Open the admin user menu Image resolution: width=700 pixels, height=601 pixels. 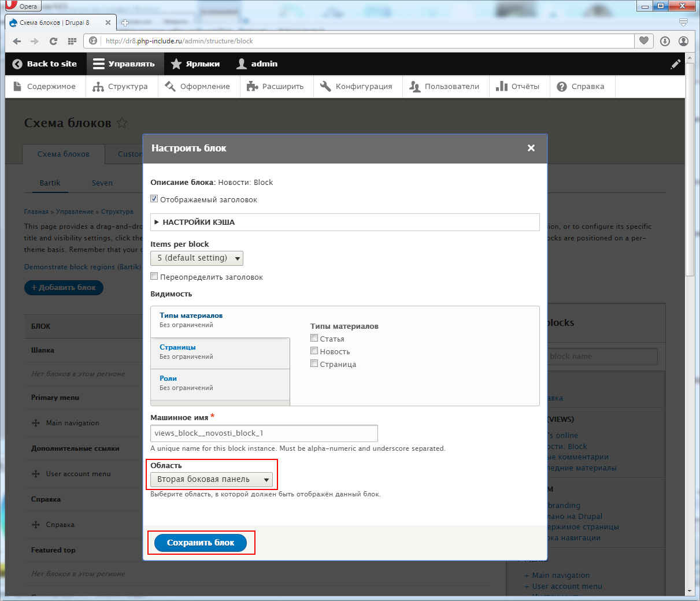tap(257, 64)
